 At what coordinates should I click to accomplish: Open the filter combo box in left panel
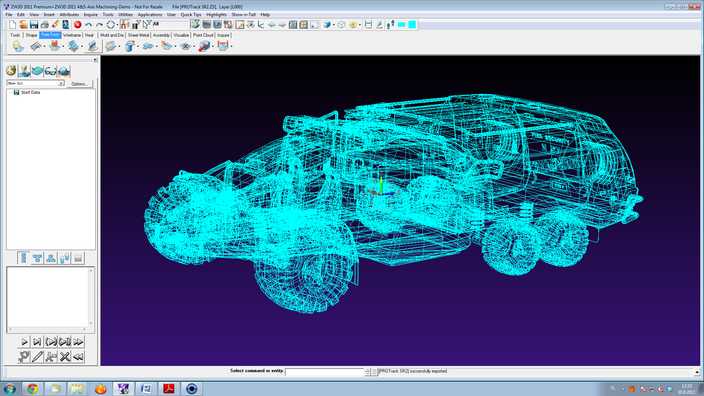35,84
